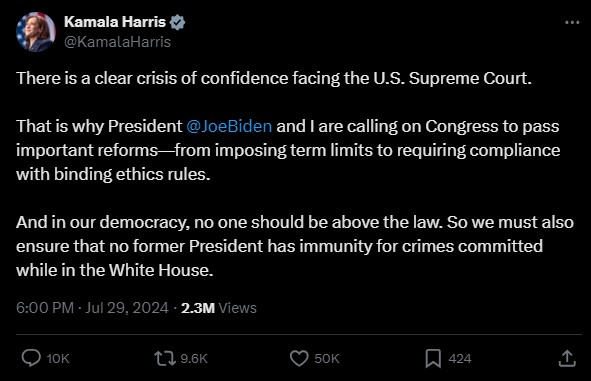
Task: Bookmark the post with the bookmark icon
Action: (433, 358)
